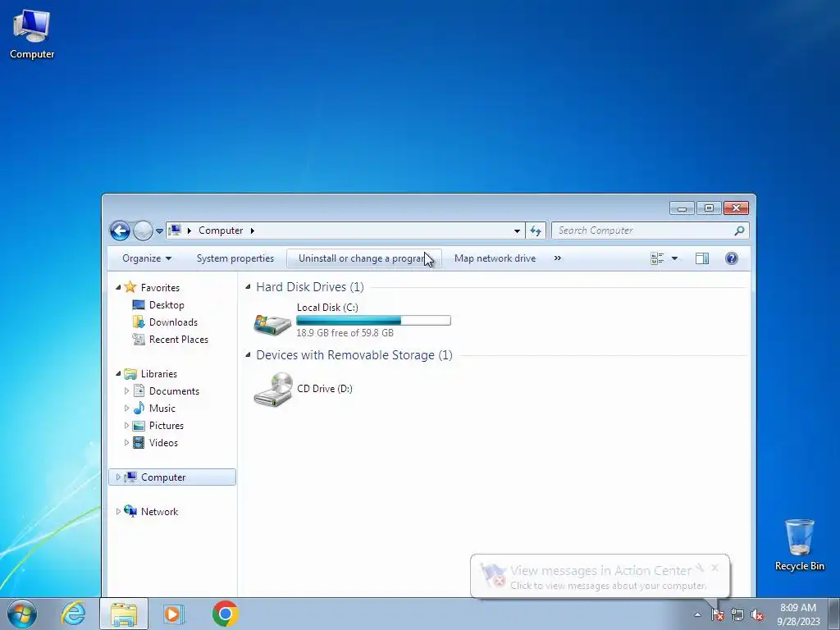Expand the Videos library
Screen dimensions: 840x630
126,442
